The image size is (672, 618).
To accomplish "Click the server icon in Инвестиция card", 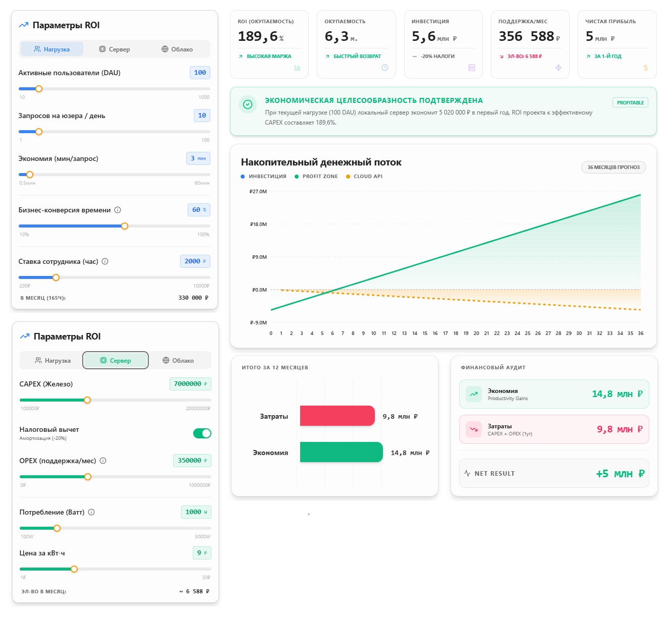I will (x=472, y=68).
